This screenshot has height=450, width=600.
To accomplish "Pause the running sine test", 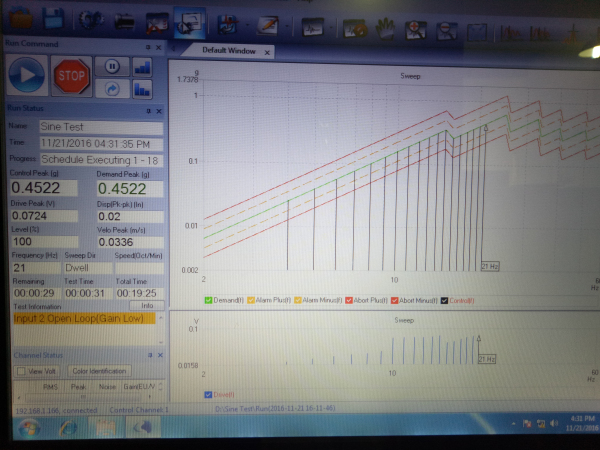I will pyautogui.click(x=111, y=66).
